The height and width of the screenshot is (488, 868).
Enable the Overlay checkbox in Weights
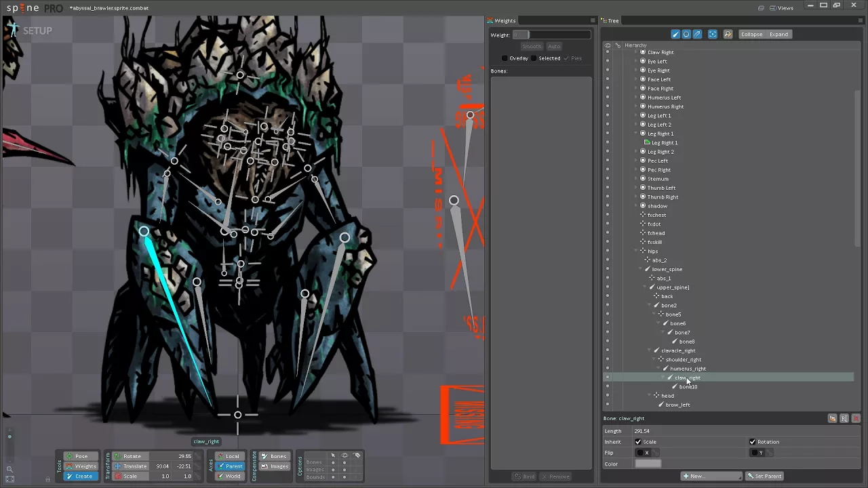505,58
